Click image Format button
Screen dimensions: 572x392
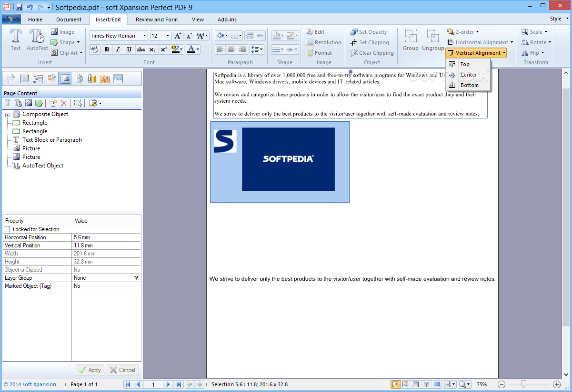tap(319, 53)
